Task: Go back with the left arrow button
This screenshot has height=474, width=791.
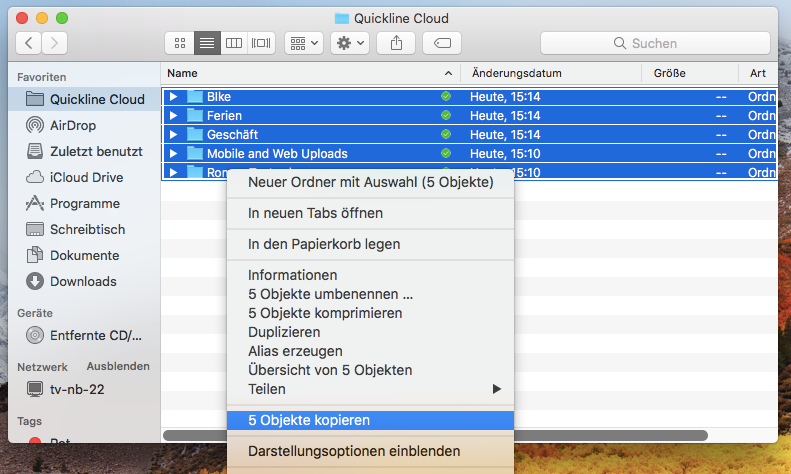Action: coord(29,43)
